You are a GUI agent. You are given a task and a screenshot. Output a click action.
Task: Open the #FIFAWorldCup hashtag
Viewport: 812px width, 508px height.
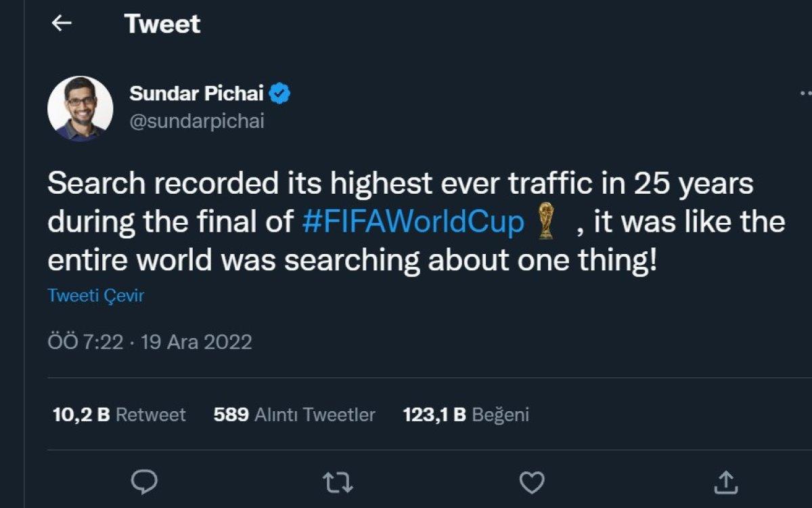tap(413, 223)
